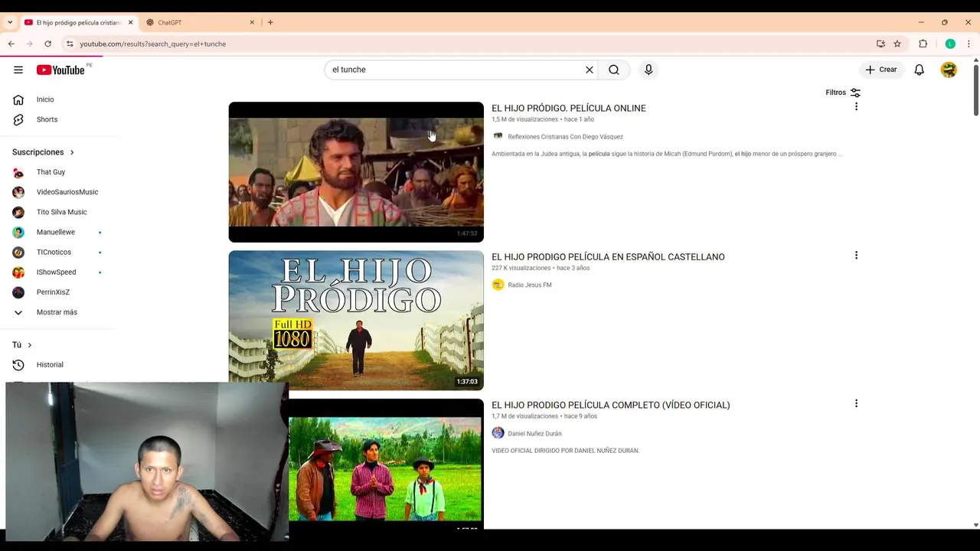Switch to the ChatGPT tab
Image resolution: width=980 pixels, height=551 pixels.
click(x=199, y=22)
